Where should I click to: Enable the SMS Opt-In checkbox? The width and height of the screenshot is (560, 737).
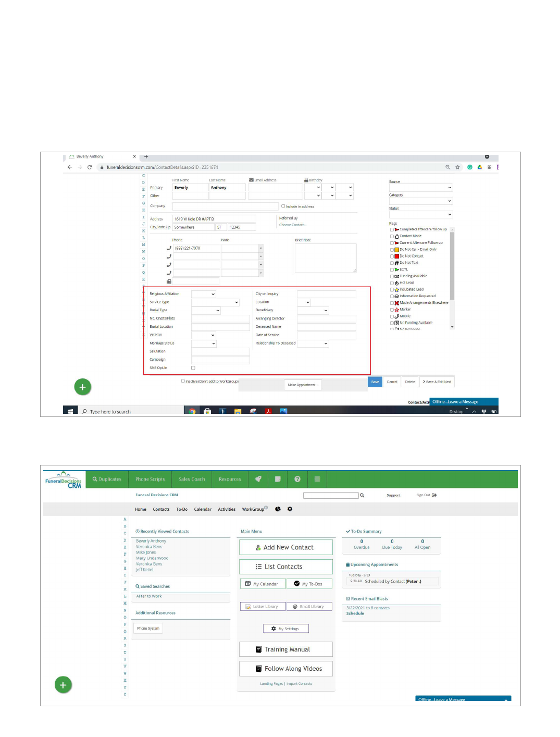(x=193, y=368)
